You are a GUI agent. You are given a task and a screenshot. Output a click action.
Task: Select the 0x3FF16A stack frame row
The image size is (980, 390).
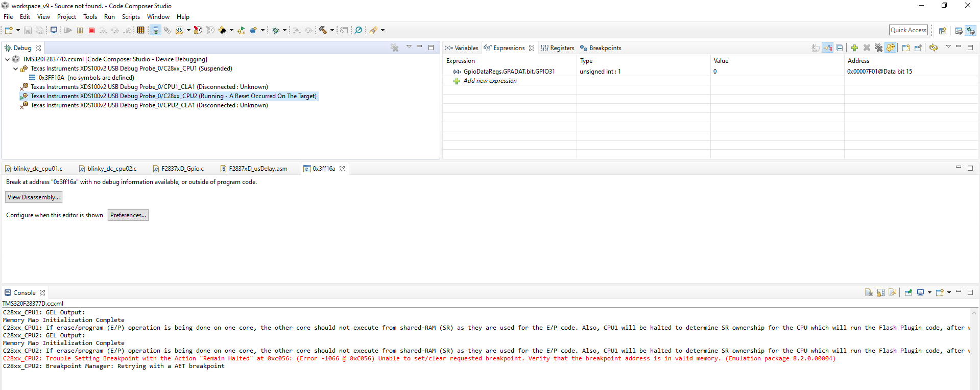click(x=82, y=78)
